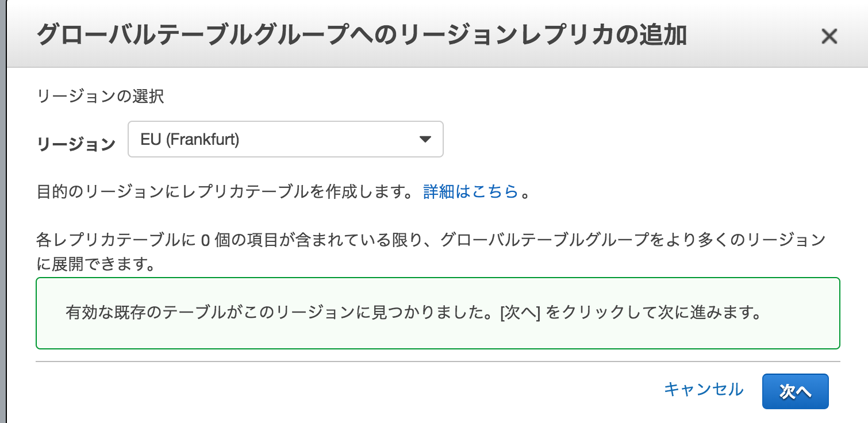Image resolution: width=868 pixels, height=423 pixels.
Task: Click the dropdown arrow next to EU (Frankfurt)
Action: [425, 139]
